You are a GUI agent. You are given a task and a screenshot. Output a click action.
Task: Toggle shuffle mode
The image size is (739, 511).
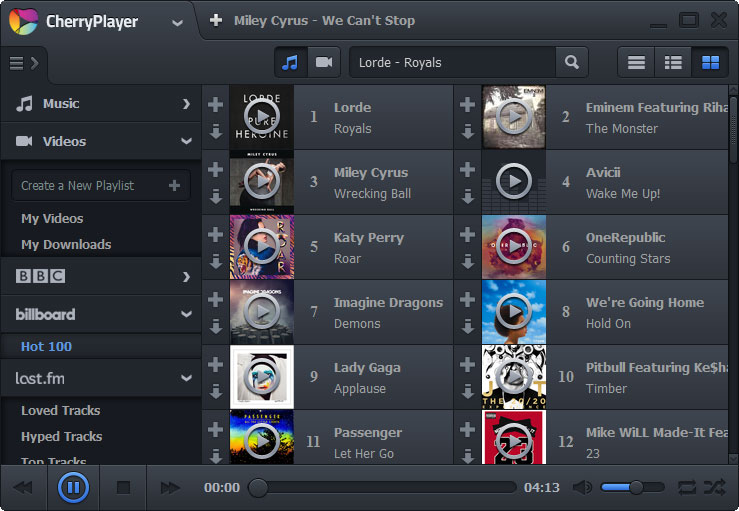pyautogui.click(x=714, y=487)
